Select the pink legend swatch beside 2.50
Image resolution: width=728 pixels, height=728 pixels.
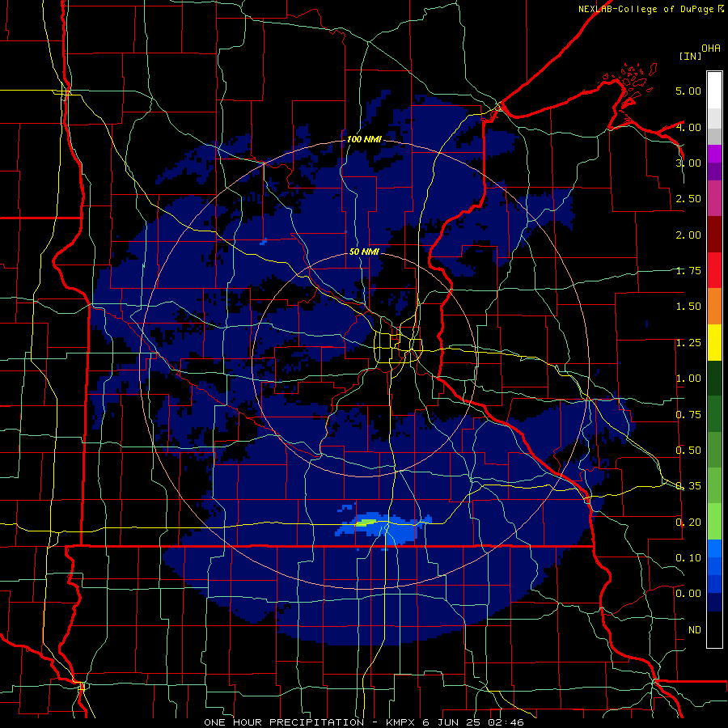(714, 198)
